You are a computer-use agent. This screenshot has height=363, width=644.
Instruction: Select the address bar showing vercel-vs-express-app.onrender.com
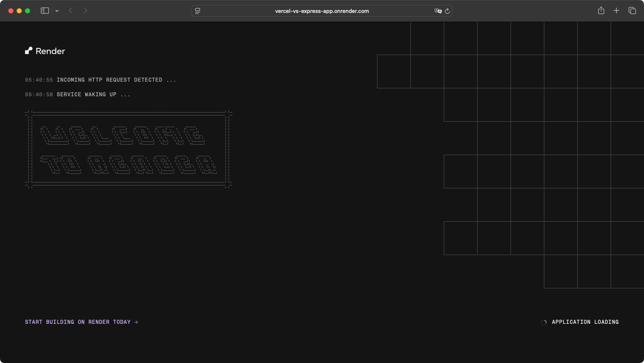[x=321, y=11]
